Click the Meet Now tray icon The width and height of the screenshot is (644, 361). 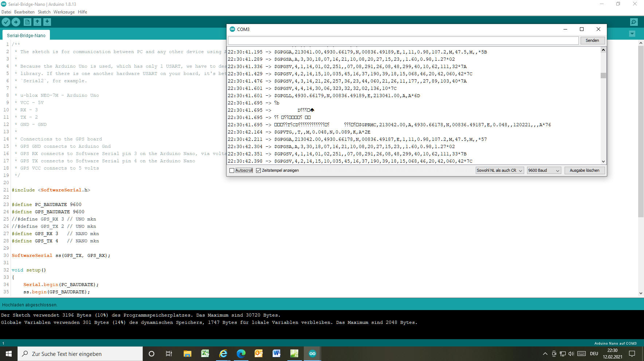click(x=554, y=354)
